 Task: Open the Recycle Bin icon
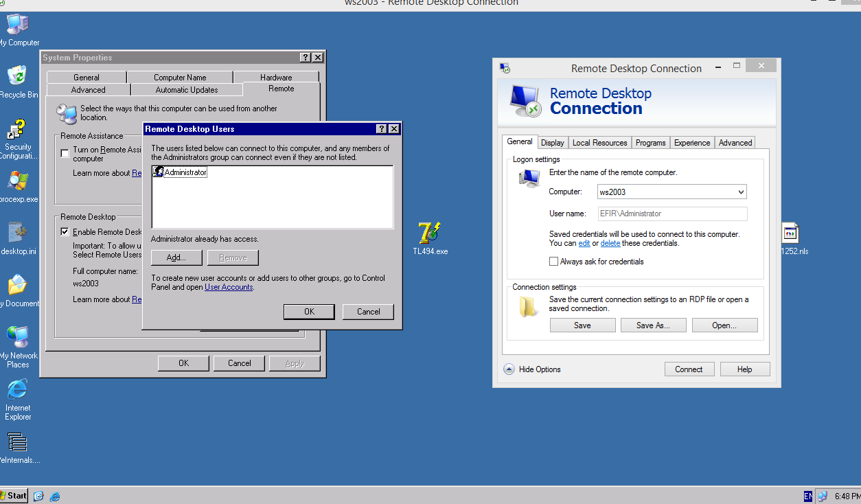(x=17, y=76)
